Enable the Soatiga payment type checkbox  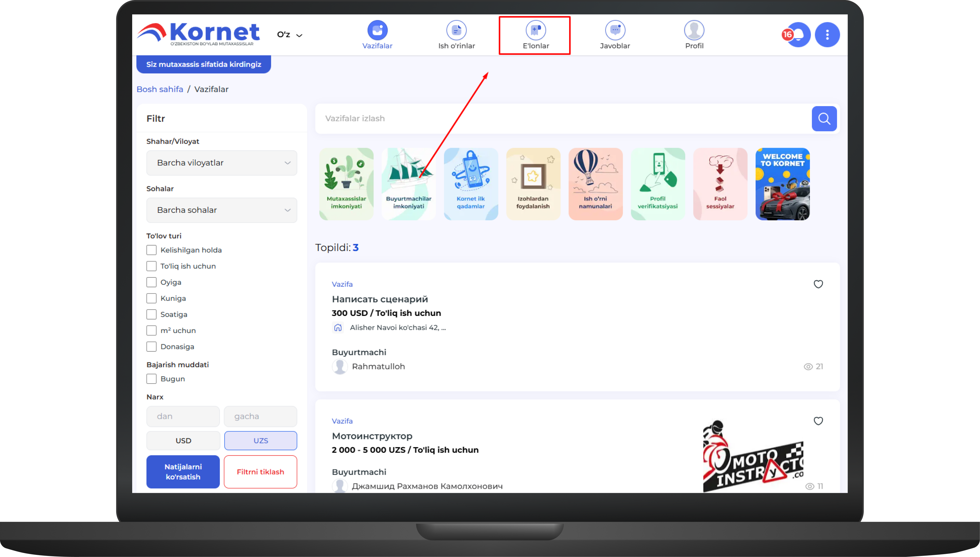[151, 314]
